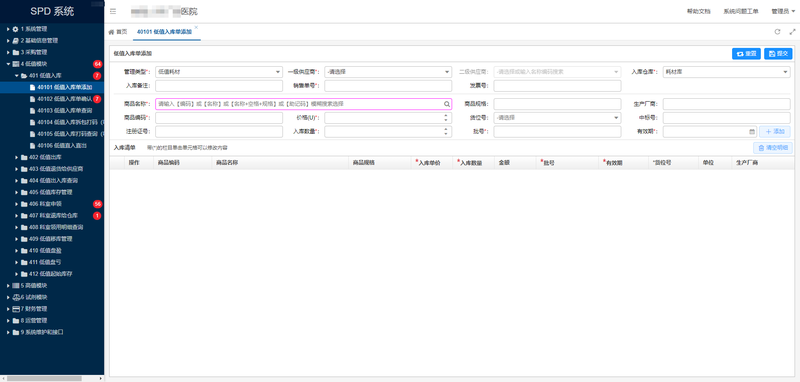This screenshot has width=800, height=382.
Task: Click the folder icon of 402 低值出库
Action: click(x=23, y=158)
